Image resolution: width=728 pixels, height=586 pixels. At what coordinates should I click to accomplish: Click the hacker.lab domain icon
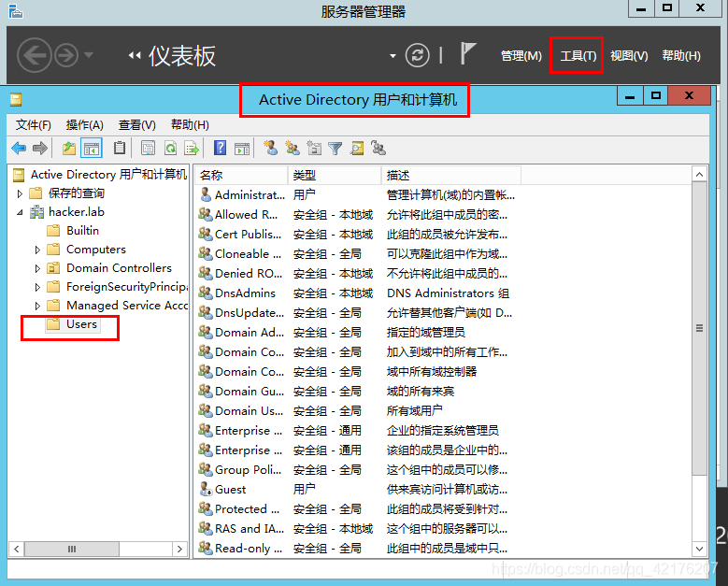point(37,212)
